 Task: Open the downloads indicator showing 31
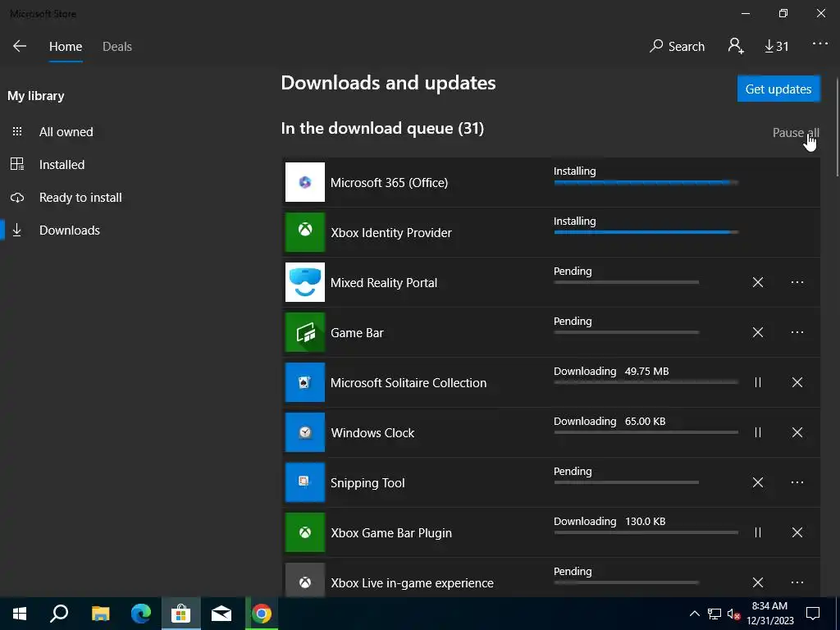pos(776,46)
